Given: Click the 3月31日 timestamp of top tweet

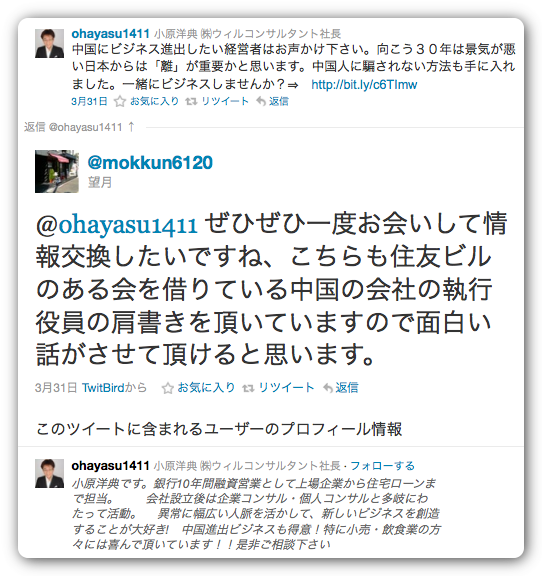Looking at the screenshot, I should click(x=89, y=101).
